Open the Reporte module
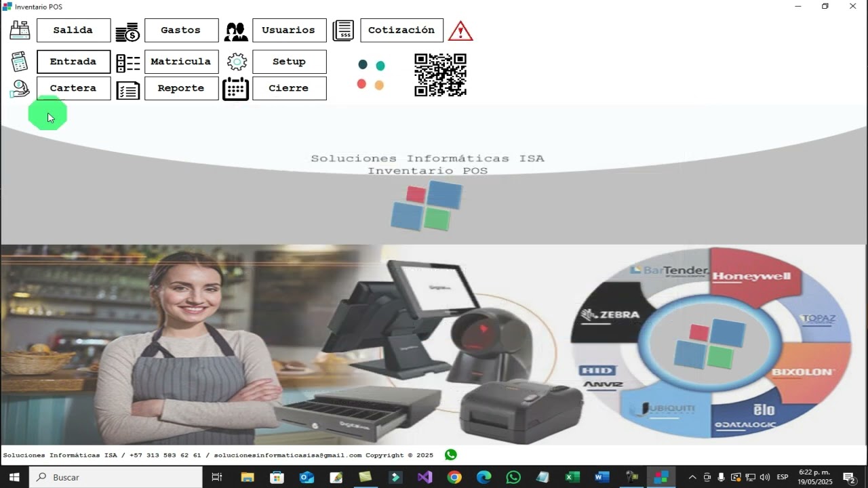Viewport: 868px width, 488px height. pos(181,88)
